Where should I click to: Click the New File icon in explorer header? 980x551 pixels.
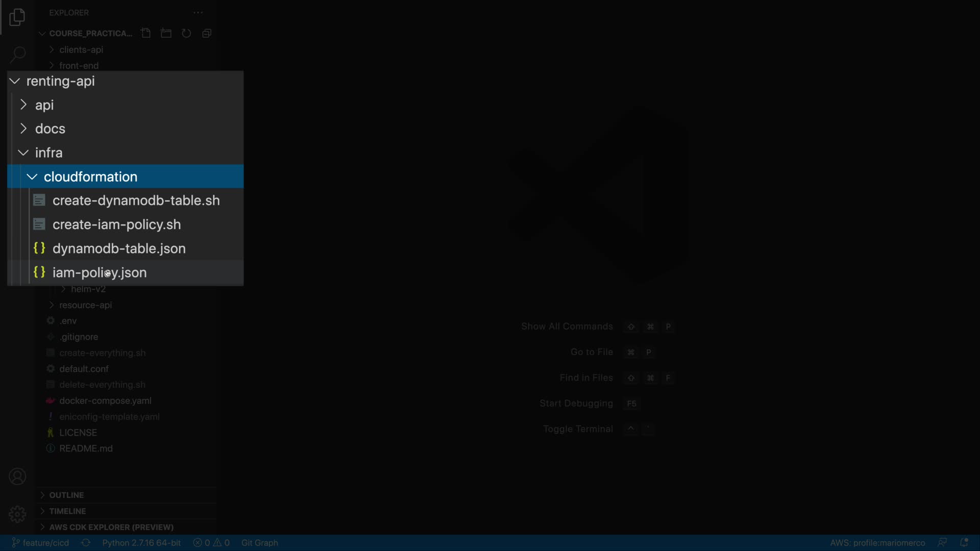point(146,33)
